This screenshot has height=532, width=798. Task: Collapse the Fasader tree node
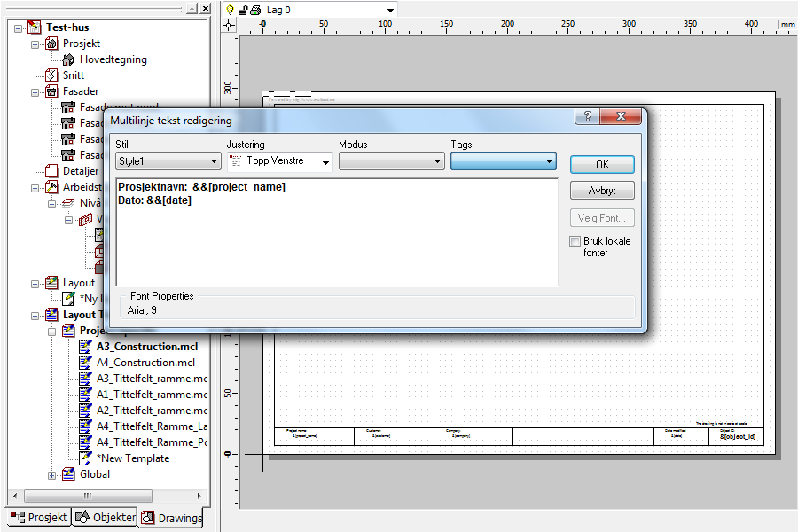tap(35, 91)
